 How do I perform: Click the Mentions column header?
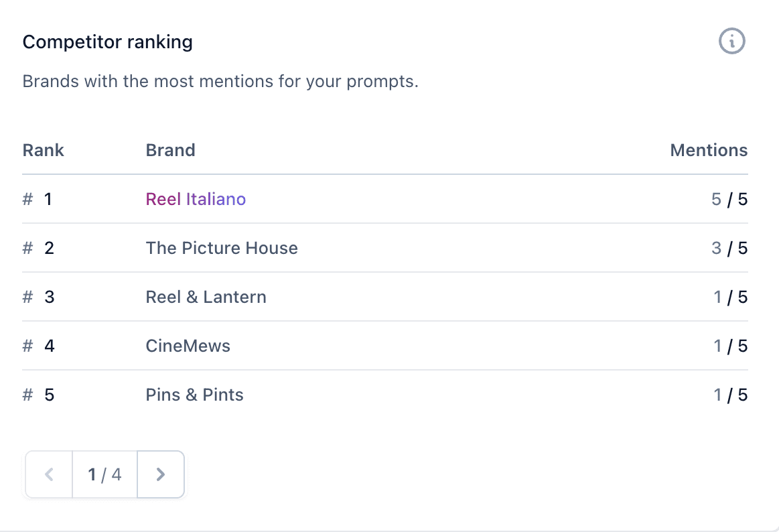coord(709,150)
